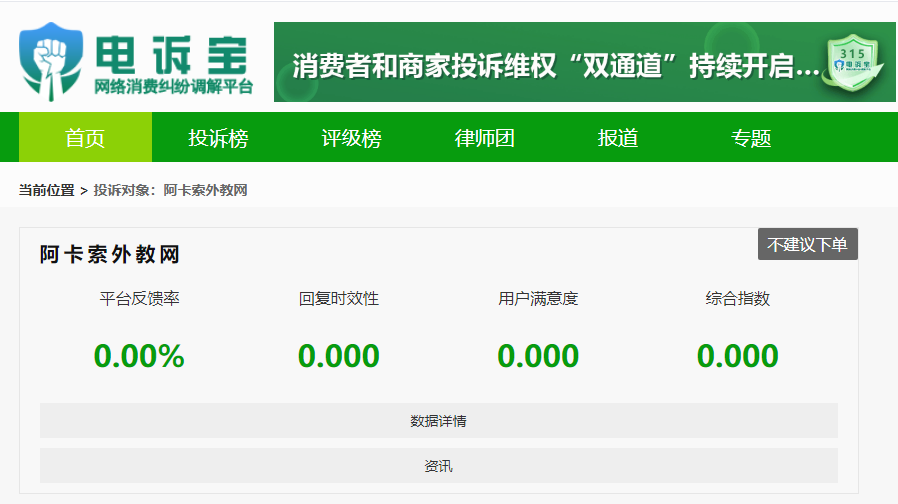
Task: Click the 0.000 value under 用户满意度
Action: (x=538, y=356)
